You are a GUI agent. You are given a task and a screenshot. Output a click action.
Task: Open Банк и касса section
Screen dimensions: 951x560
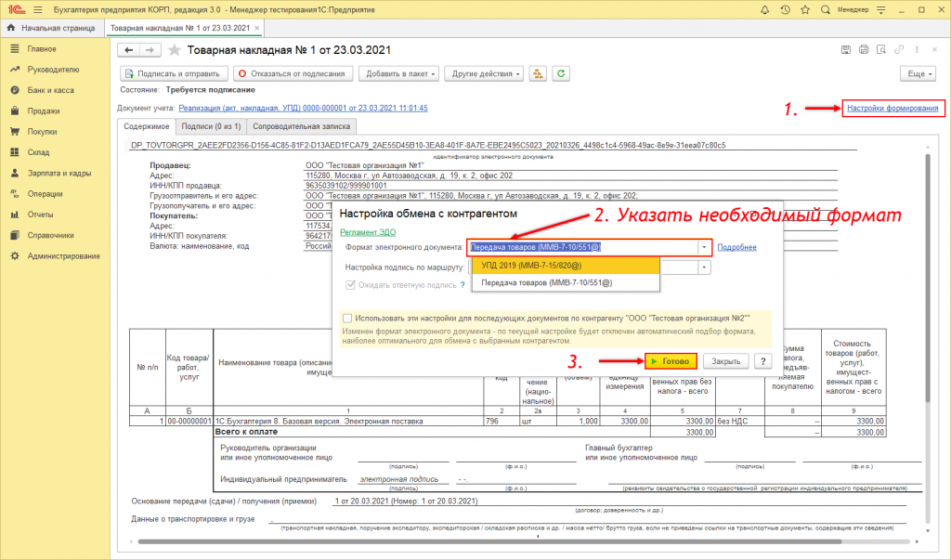coord(51,90)
